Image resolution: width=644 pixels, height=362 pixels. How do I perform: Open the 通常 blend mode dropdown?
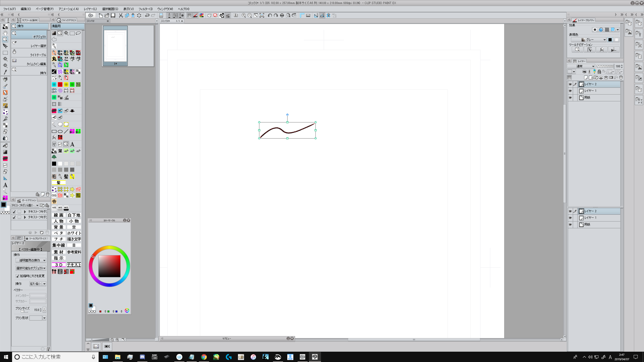[581, 66]
